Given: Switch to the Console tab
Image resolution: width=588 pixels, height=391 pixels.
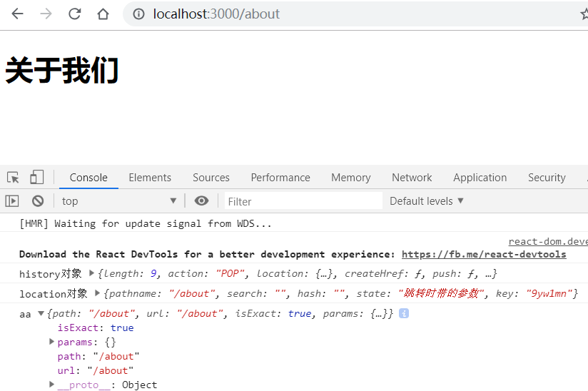Looking at the screenshot, I should point(88,178).
